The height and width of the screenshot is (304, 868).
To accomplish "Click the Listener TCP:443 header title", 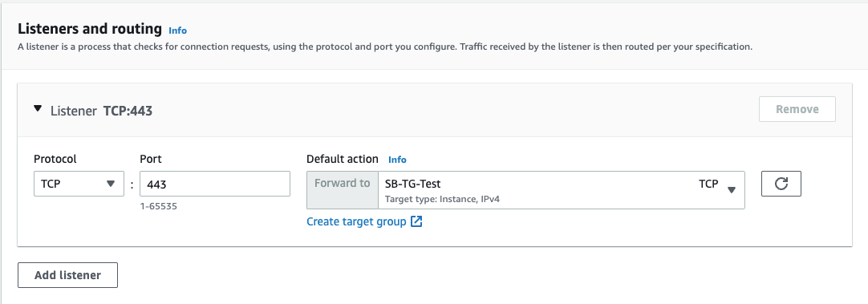I will pyautogui.click(x=101, y=111).
